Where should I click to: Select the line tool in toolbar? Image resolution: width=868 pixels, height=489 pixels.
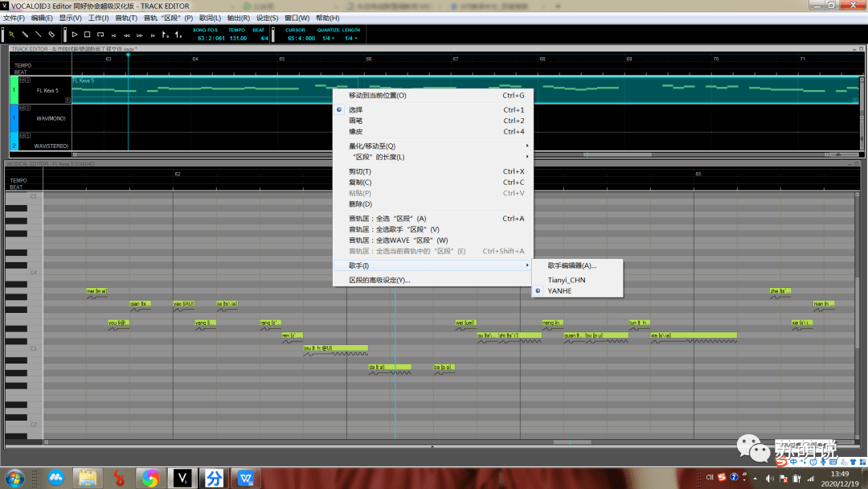click(x=39, y=35)
